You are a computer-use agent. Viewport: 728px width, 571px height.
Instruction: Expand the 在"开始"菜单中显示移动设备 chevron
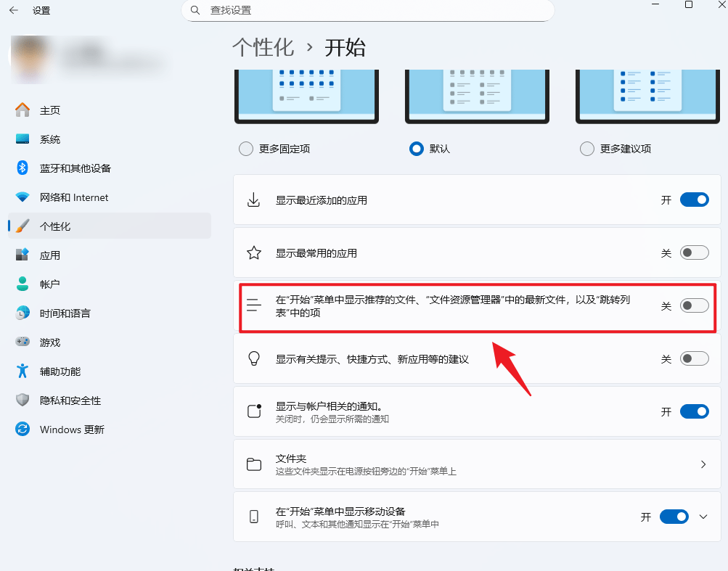coord(703,517)
